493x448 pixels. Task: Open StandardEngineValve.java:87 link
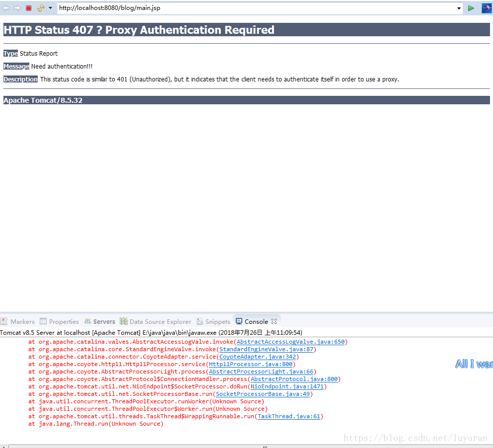point(266,349)
